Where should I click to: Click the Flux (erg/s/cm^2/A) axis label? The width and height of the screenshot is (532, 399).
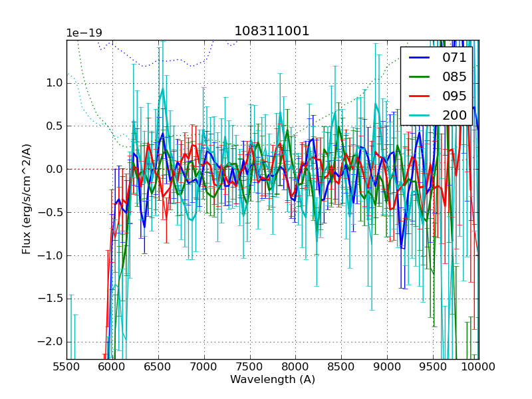27,199
